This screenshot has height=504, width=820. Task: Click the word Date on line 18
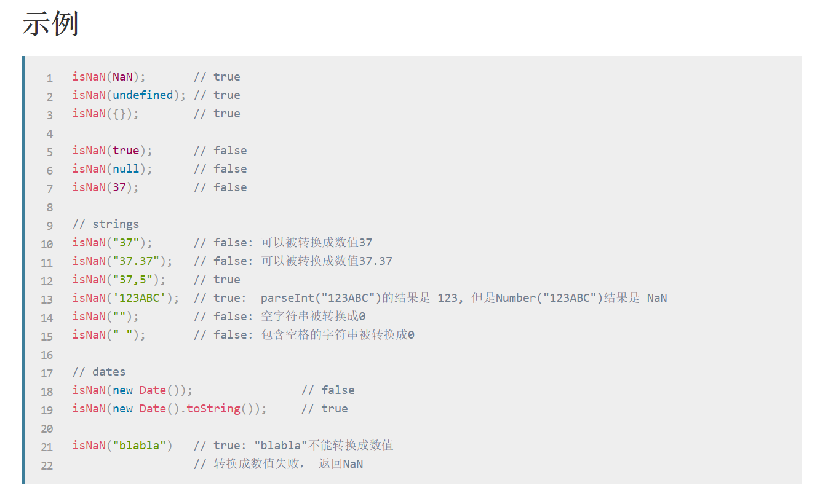click(x=153, y=390)
